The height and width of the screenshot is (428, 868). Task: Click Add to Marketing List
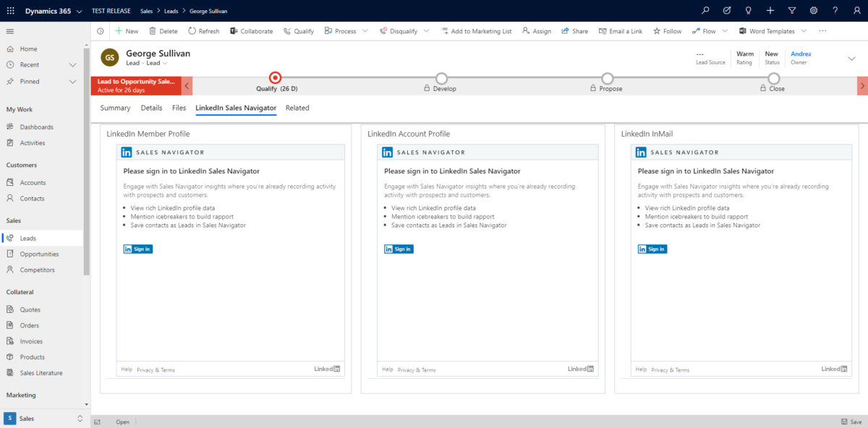point(476,31)
